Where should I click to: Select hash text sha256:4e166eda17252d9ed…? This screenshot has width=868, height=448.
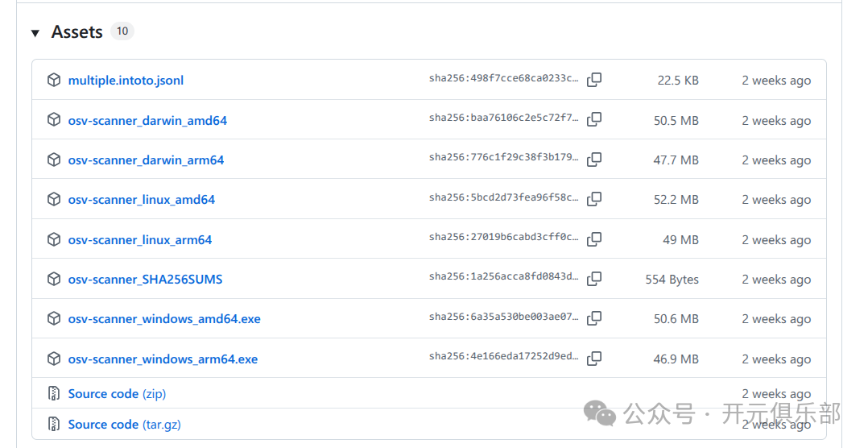504,356
